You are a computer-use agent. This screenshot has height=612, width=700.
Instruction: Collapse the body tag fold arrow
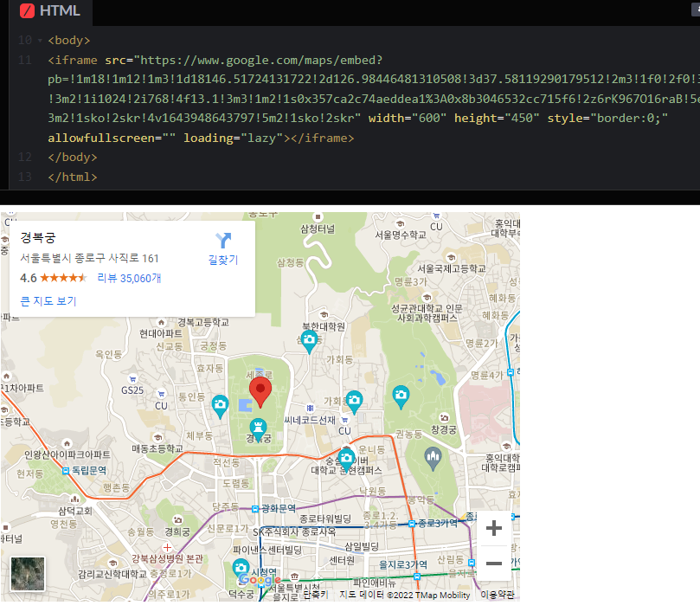[40, 41]
